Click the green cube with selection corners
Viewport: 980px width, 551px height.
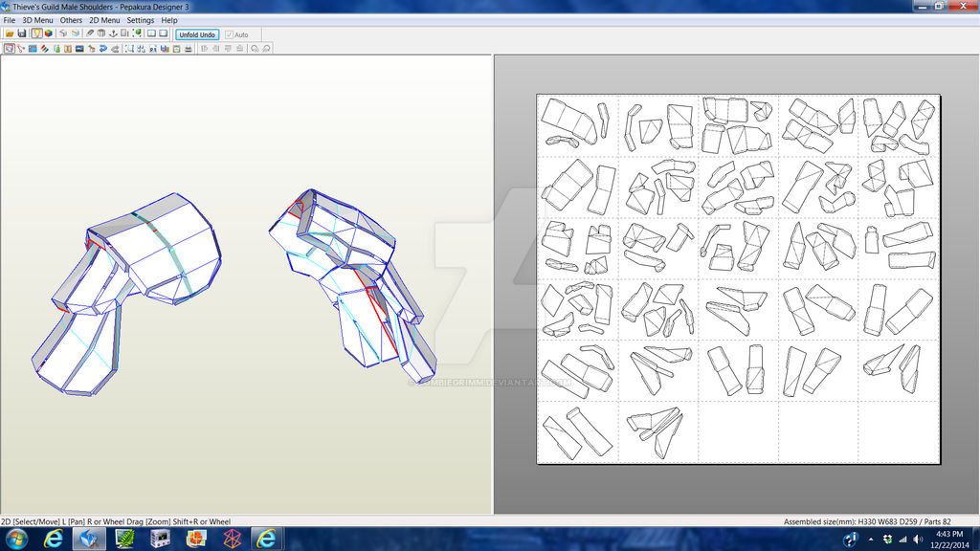pyautogui.click(x=137, y=33)
